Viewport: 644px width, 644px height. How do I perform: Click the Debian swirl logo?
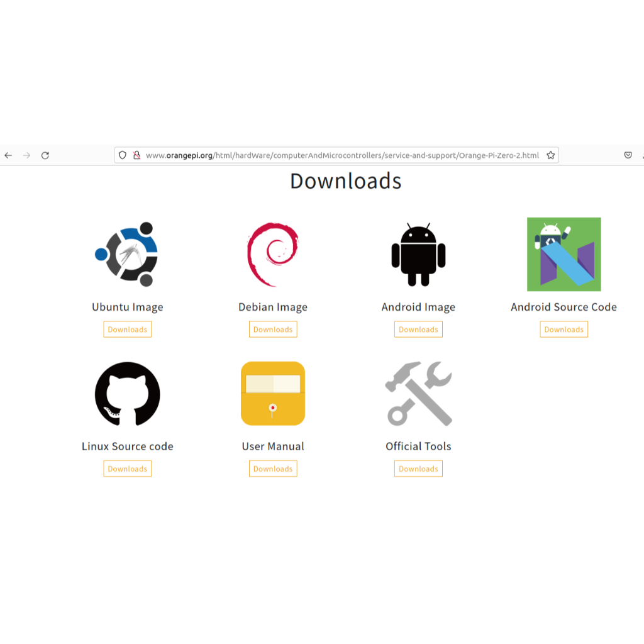tap(273, 254)
